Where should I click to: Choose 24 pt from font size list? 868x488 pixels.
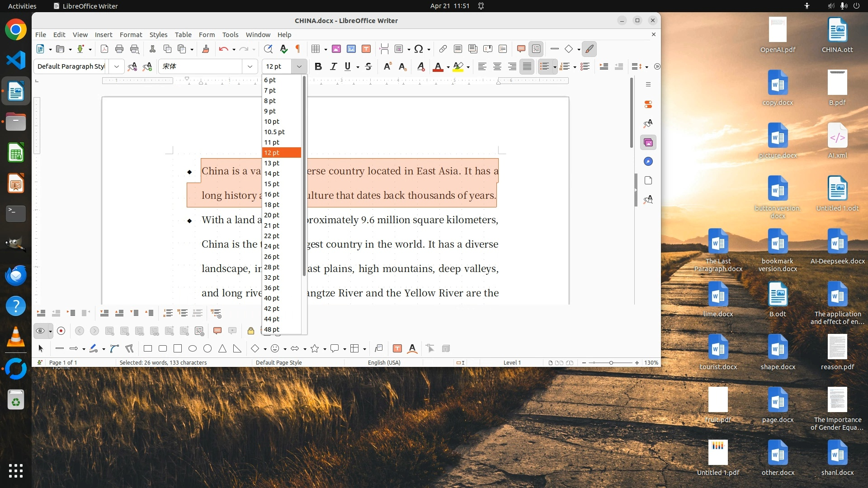coord(272,246)
